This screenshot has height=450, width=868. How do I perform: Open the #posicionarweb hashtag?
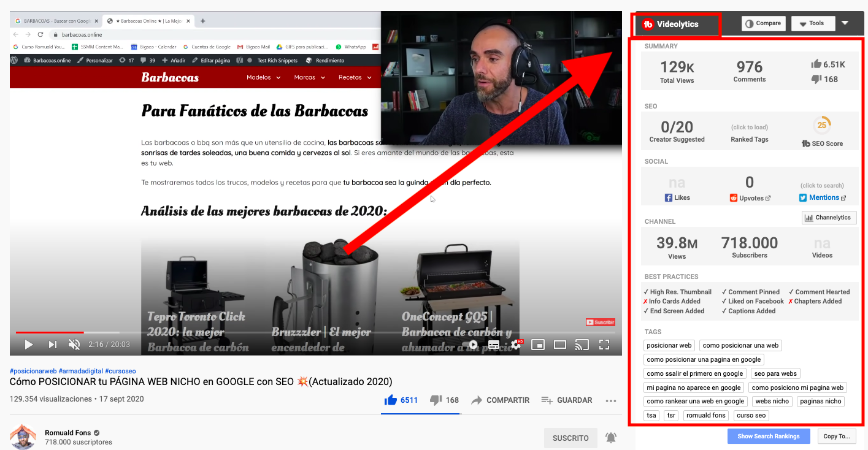tap(33, 371)
